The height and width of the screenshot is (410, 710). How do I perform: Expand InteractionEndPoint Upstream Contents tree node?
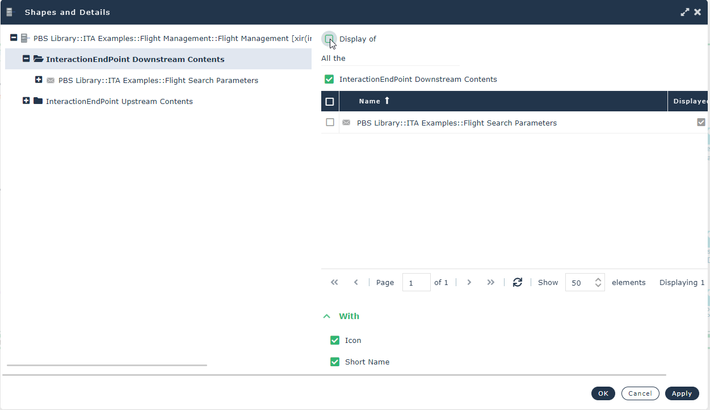click(26, 101)
